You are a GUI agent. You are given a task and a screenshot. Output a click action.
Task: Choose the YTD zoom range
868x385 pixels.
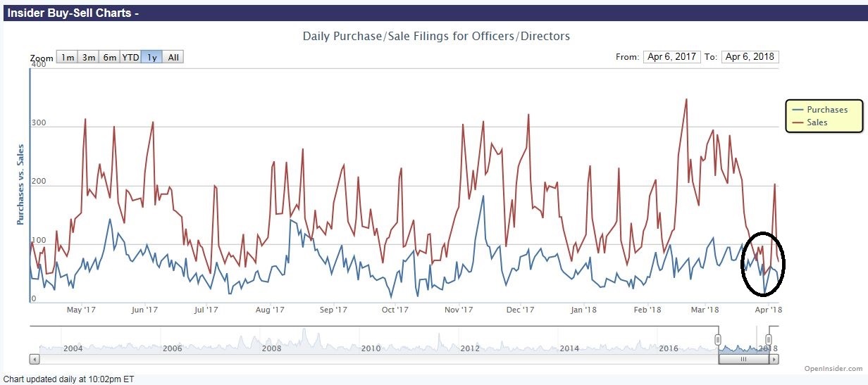[x=130, y=57]
